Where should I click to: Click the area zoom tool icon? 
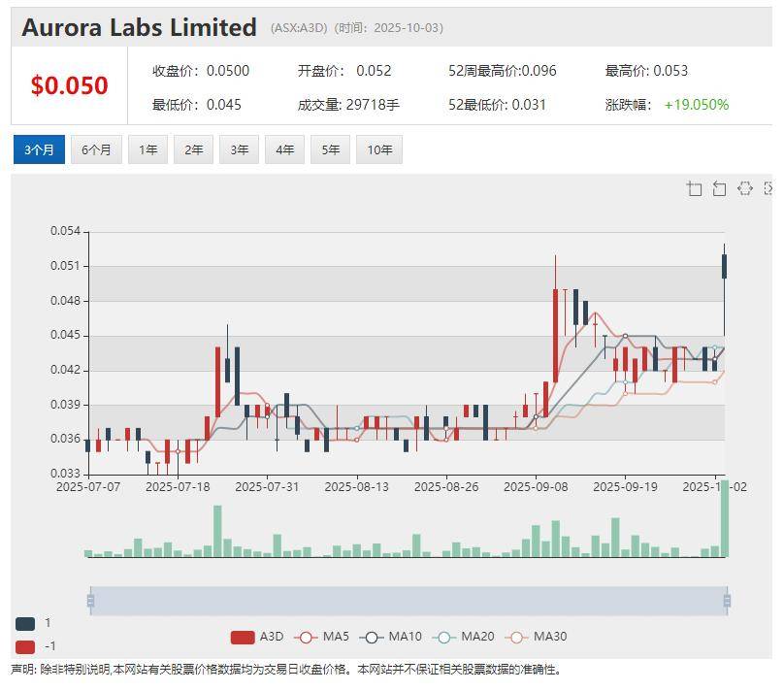point(694,188)
